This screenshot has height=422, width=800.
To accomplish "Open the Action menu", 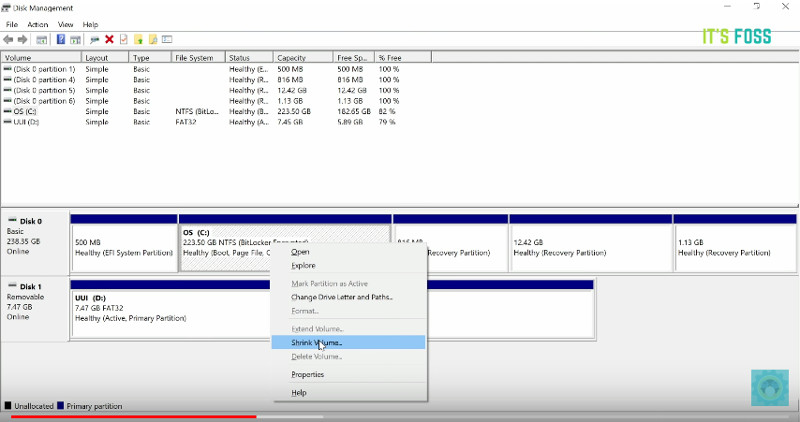I will click(x=38, y=24).
